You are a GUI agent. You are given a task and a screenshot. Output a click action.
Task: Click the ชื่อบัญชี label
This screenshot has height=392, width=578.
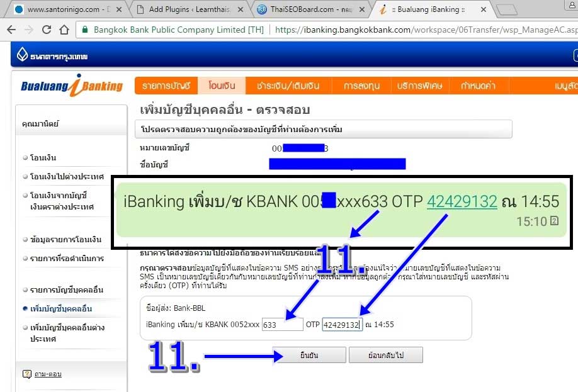(154, 164)
